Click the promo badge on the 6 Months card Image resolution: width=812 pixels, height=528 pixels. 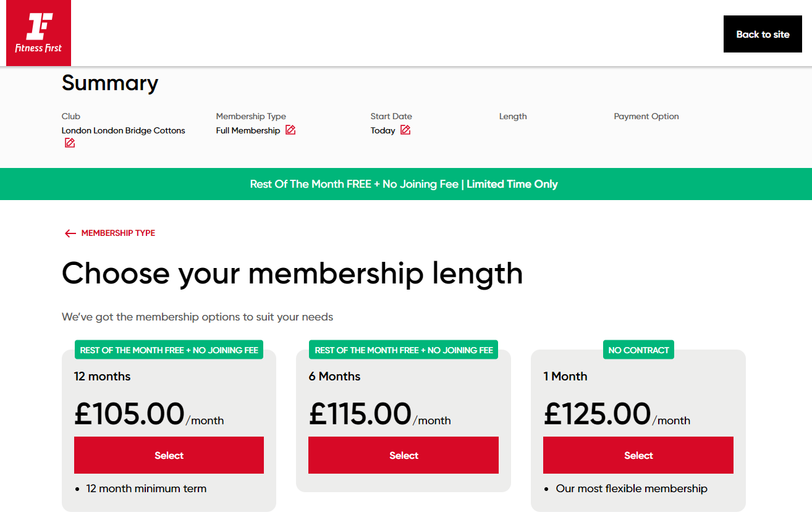[404, 350]
